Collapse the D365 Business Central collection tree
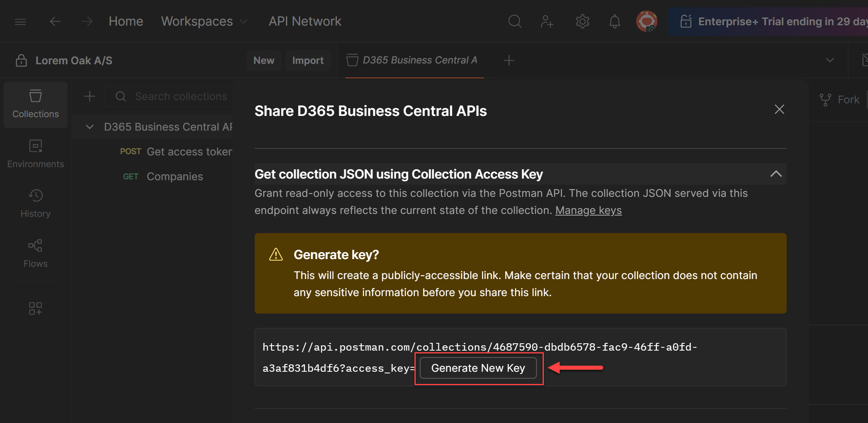The width and height of the screenshot is (868, 423). click(90, 126)
